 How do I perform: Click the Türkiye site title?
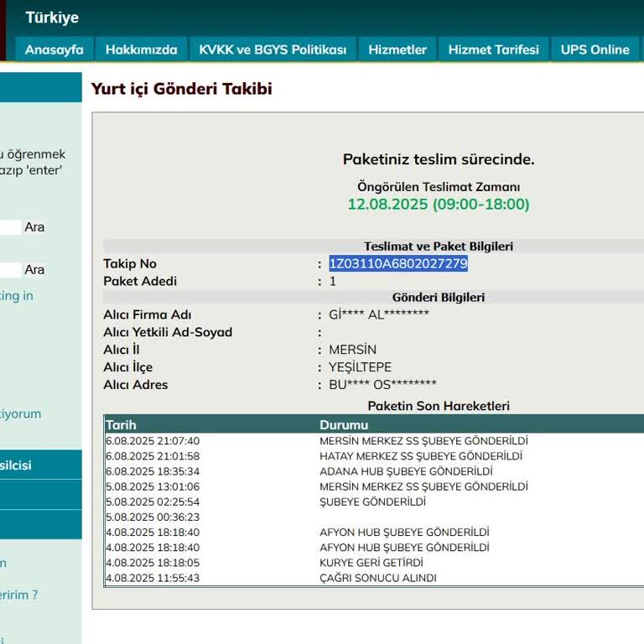click(x=52, y=18)
